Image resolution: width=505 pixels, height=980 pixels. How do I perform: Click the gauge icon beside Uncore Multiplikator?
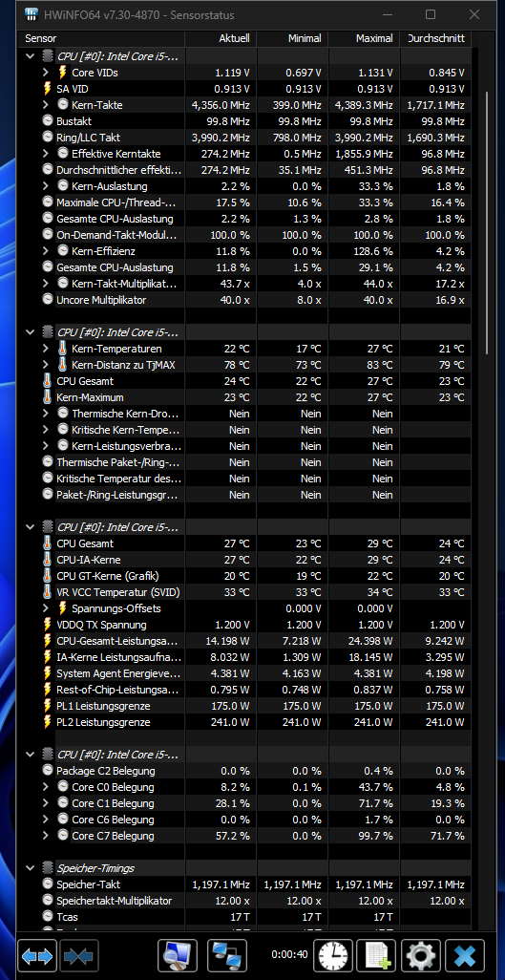(x=48, y=300)
